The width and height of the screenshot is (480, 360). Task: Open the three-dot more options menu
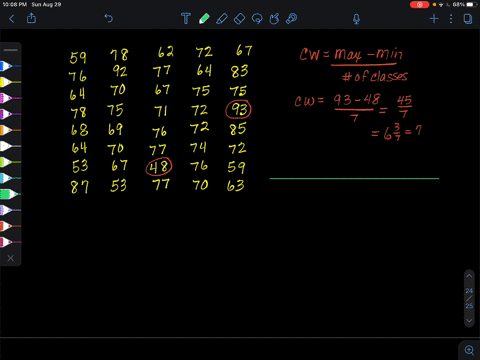[x=451, y=19]
